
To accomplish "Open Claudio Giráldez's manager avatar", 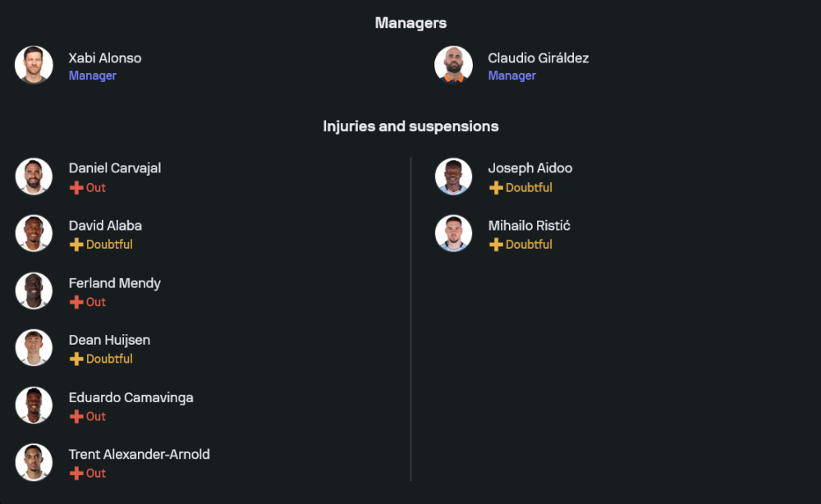I will [x=453, y=65].
